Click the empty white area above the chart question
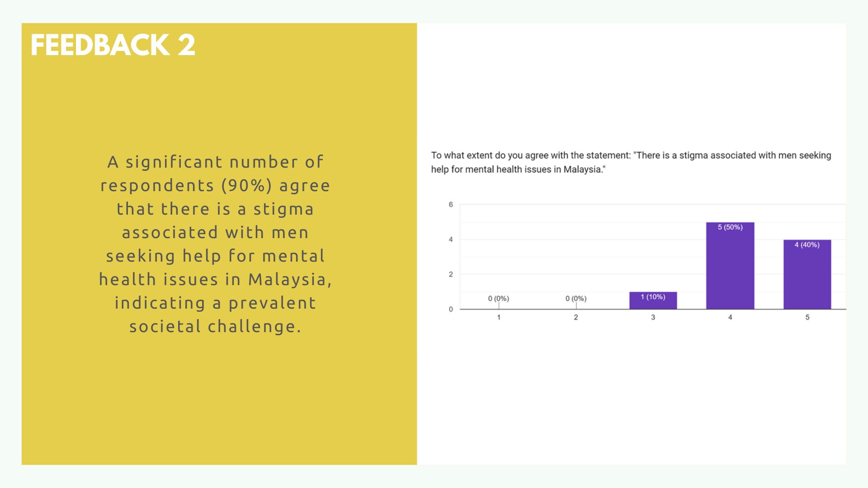The height and width of the screenshot is (488, 868). pos(631,86)
